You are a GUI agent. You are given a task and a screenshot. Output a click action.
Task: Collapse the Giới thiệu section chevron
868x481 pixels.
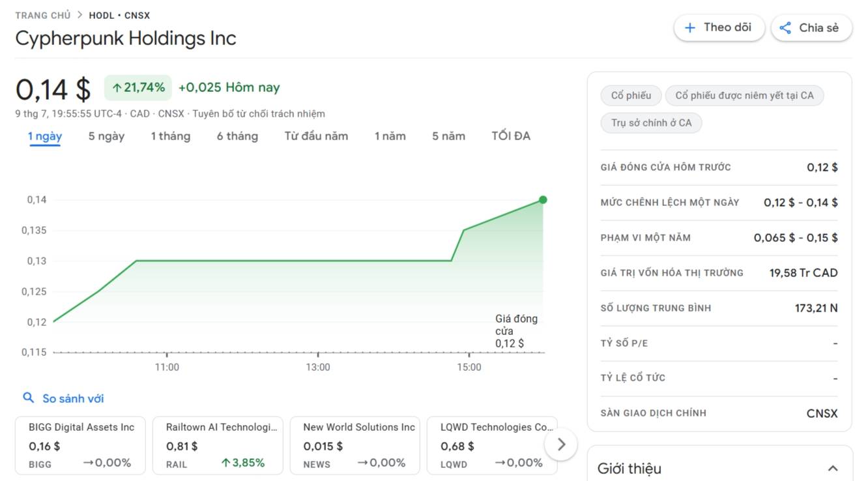point(833,469)
